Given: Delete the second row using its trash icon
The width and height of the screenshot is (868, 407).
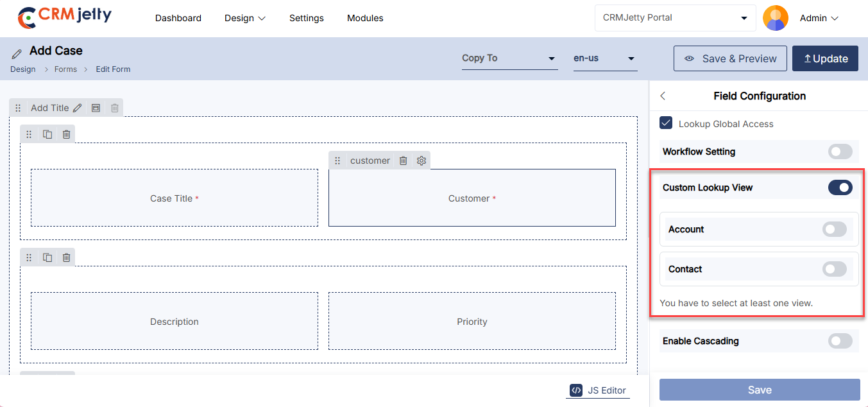Looking at the screenshot, I should coord(66,257).
